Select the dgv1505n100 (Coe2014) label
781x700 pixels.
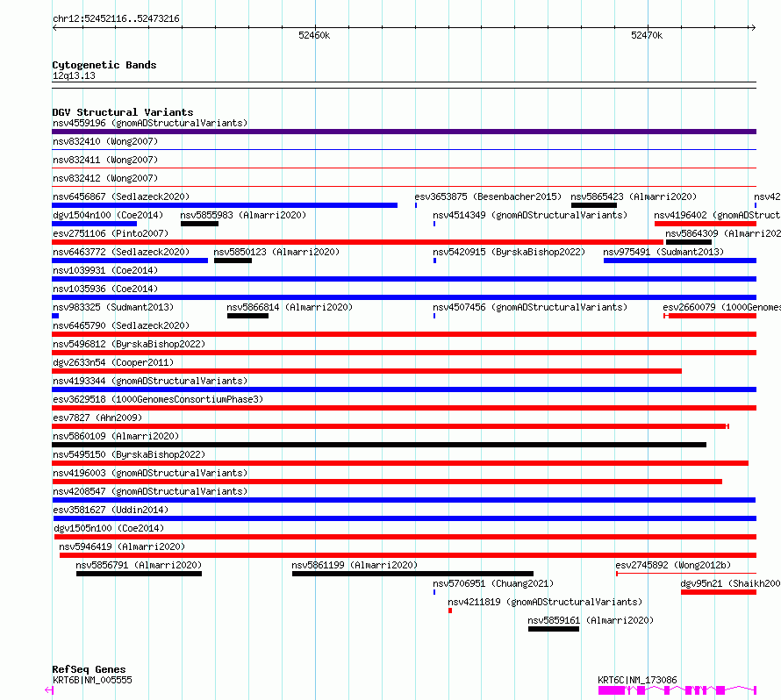109,528
